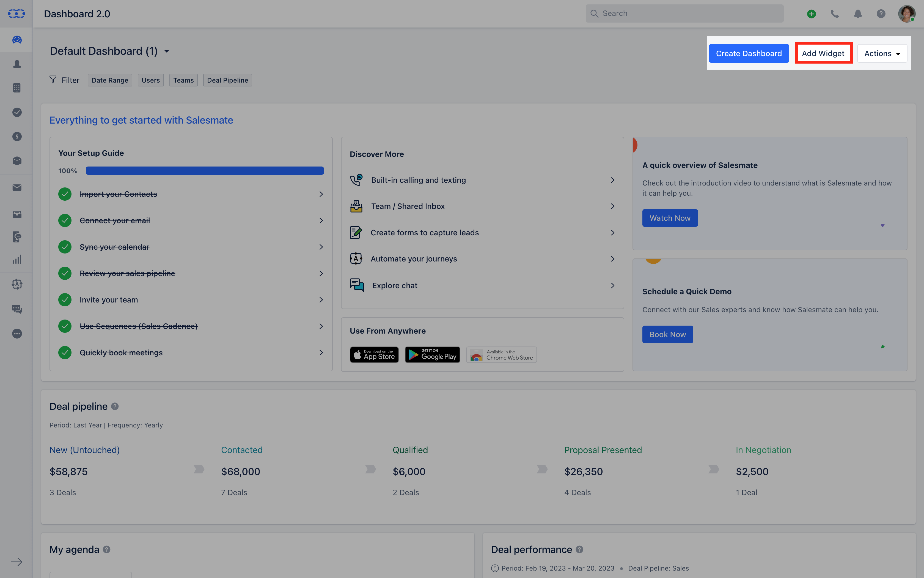Screen dimensions: 924x578
Task: Click Chrome Web Store badge
Action: coord(501,355)
